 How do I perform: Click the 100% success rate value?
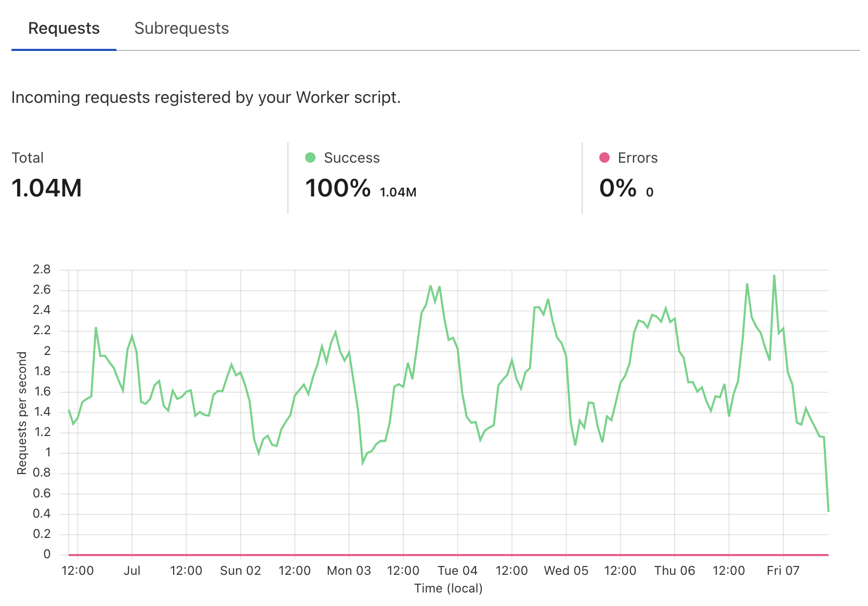click(x=338, y=188)
